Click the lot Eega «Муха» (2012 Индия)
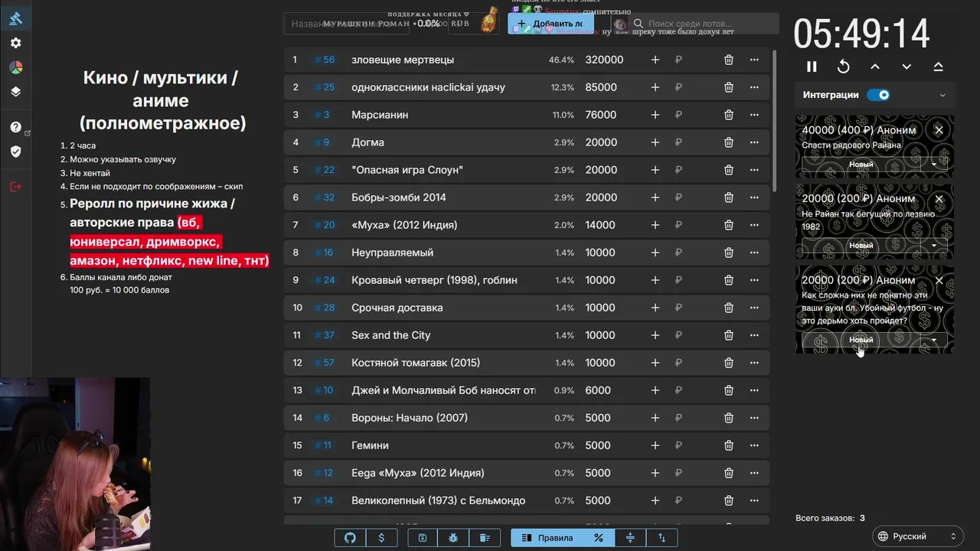Screen dimensions: 980x551 pyautogui.click(x=418, y=473)
